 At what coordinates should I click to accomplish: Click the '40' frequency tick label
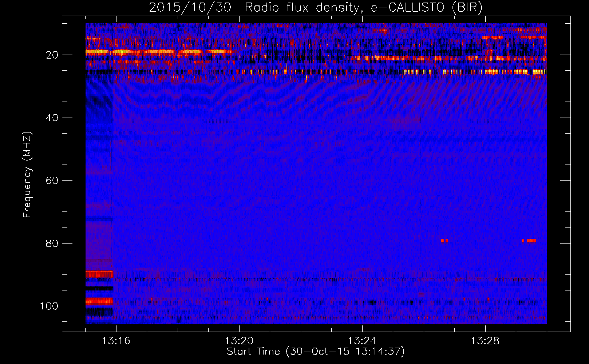[52, 118]
